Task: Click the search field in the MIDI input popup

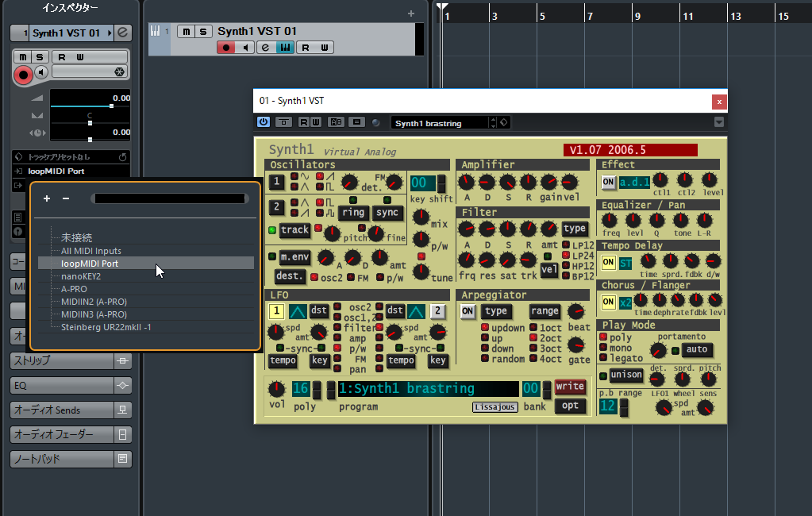Action: [x=170, y=198]
